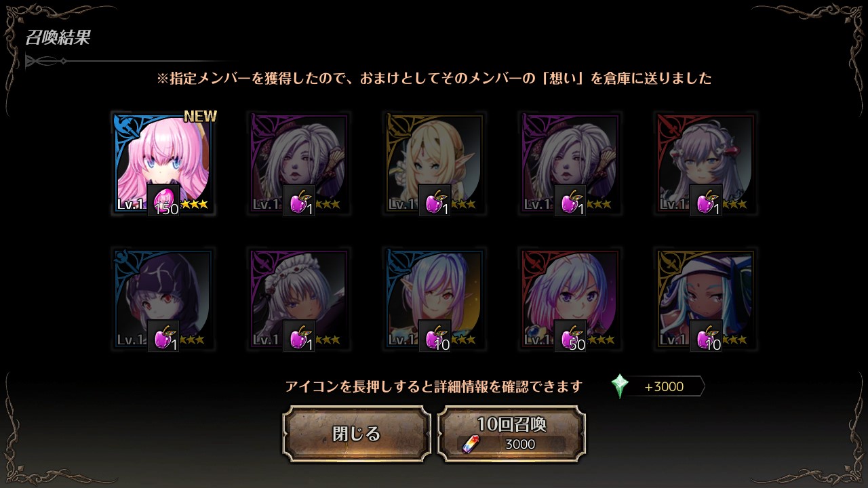868x488 pixels.
Task: Click the 閉じる close button
Action: click(x=357, y=434)
